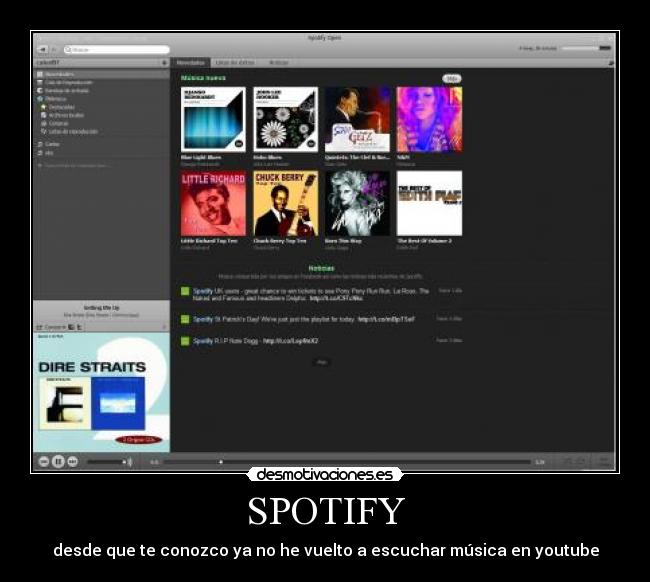
Task: Click the Stan Getz Quintets album cover
Action: tap(357, 119)
